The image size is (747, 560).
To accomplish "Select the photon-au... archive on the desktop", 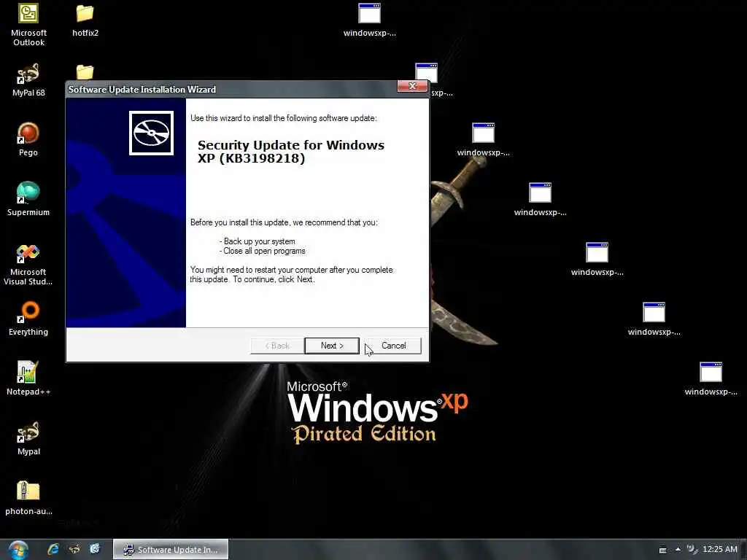I will 28,498.
